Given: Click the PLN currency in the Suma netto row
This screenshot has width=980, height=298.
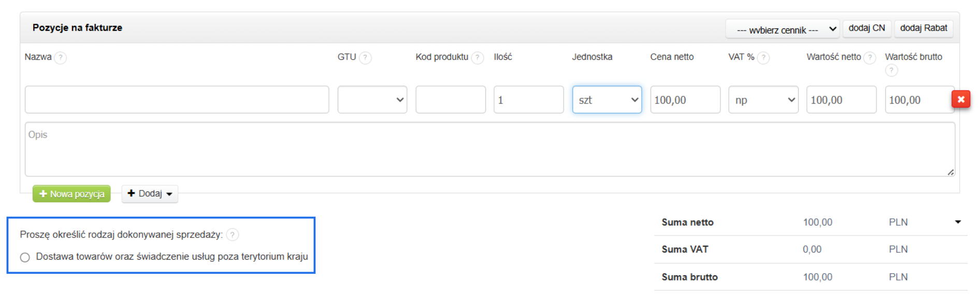Looking at the screenshot, I should [x=898, y=222].
